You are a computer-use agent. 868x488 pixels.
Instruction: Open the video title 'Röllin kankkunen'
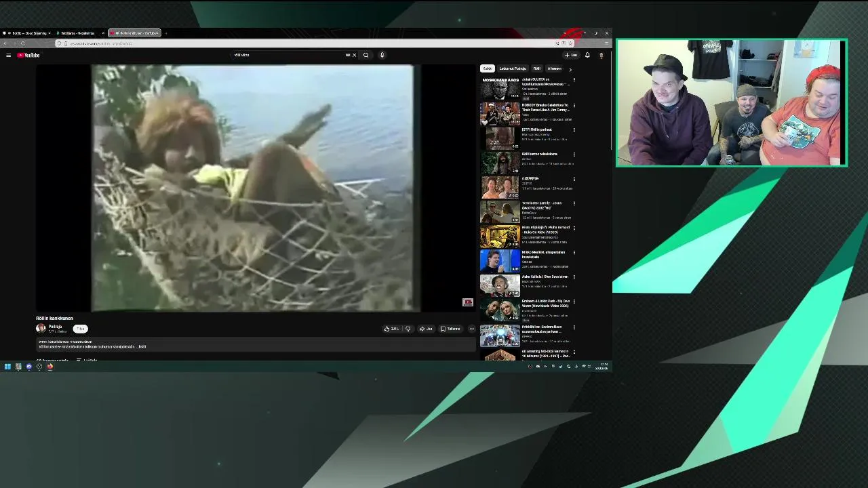[x=54, y=318]
